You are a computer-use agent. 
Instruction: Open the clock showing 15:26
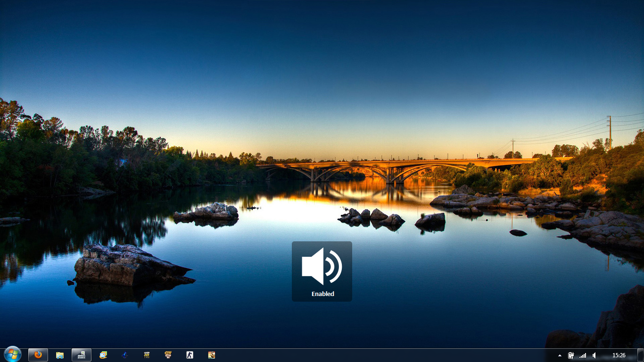coord(619,355)
